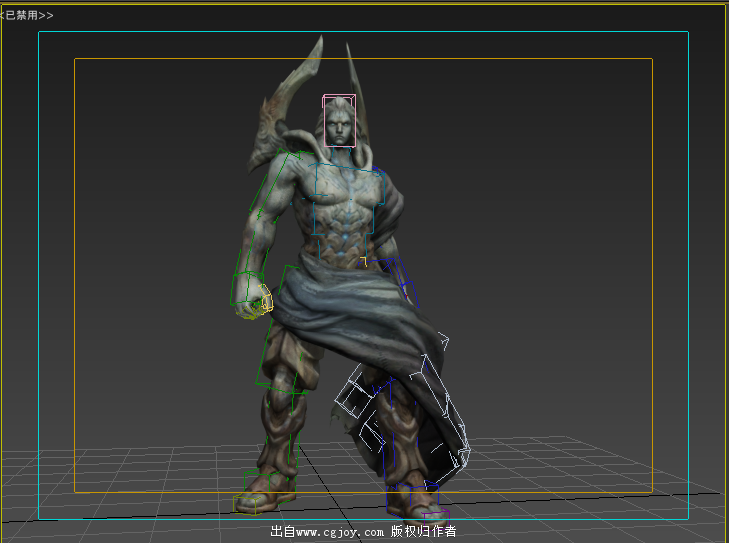Select the yellow toe bone box

(x=245, y=505)
